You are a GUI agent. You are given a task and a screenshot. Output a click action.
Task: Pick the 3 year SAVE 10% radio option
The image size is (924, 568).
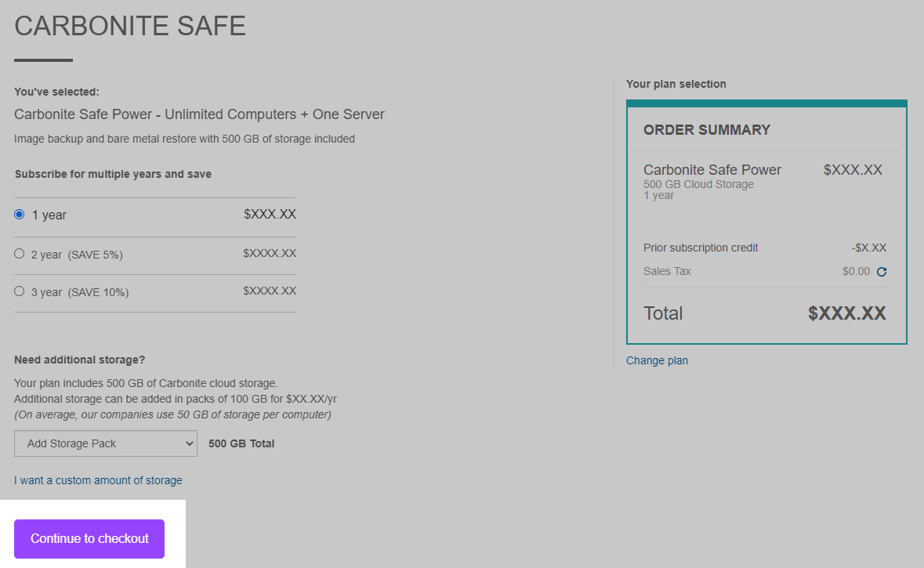(x=20, y=291)
